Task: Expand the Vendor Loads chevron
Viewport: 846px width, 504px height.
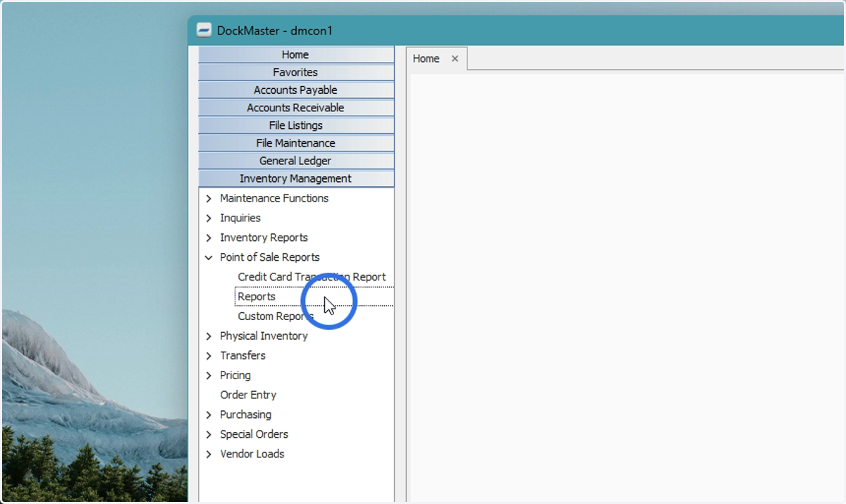Action: [209, 455]
